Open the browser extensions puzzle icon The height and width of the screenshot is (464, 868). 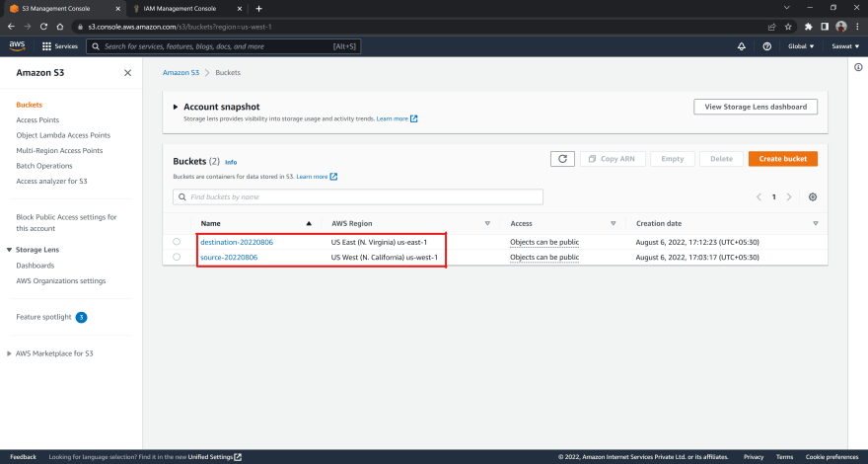808,27
